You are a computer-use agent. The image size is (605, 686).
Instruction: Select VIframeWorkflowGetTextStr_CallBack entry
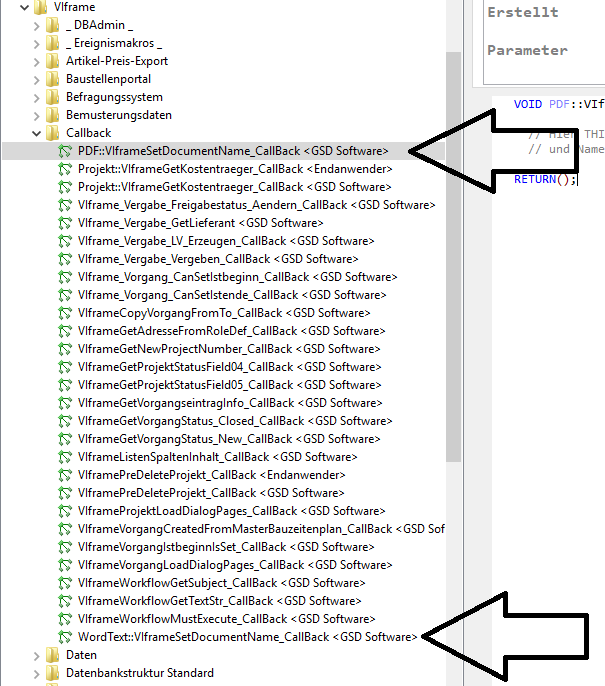tap(220, 601)
